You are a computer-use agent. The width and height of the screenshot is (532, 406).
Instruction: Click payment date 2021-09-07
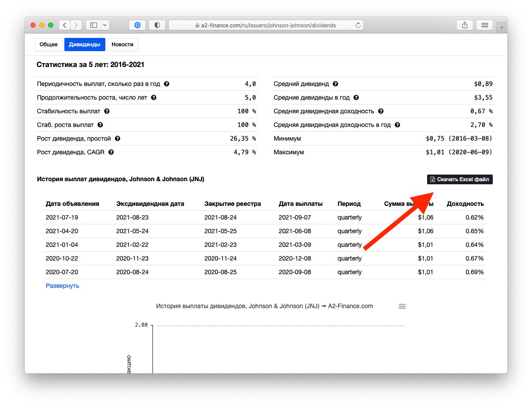295,217
